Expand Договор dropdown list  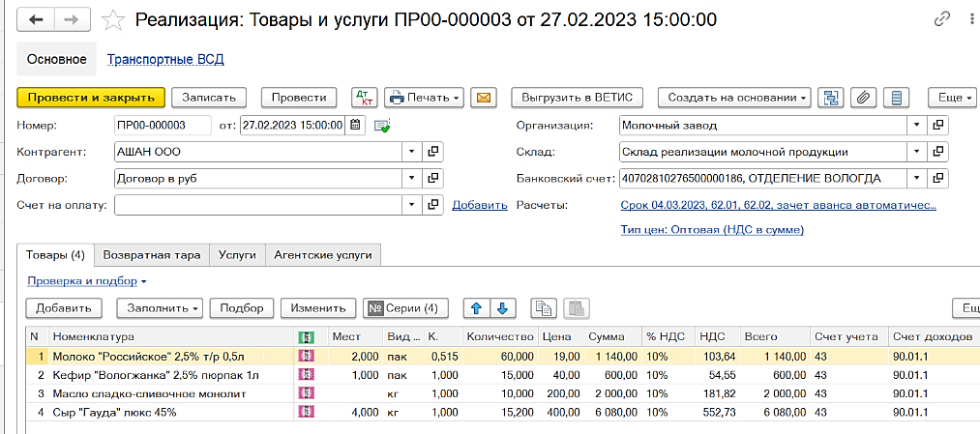[412, 178]
